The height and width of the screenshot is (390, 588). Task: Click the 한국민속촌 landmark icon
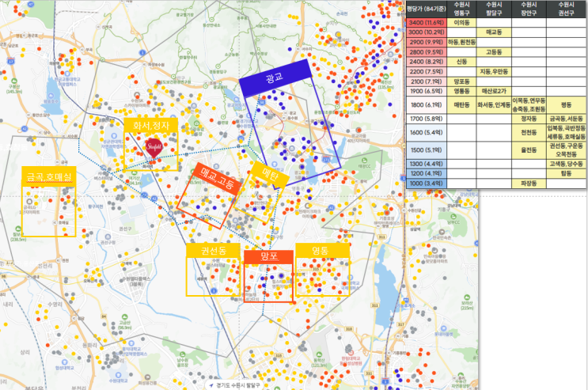coord(442,232)
